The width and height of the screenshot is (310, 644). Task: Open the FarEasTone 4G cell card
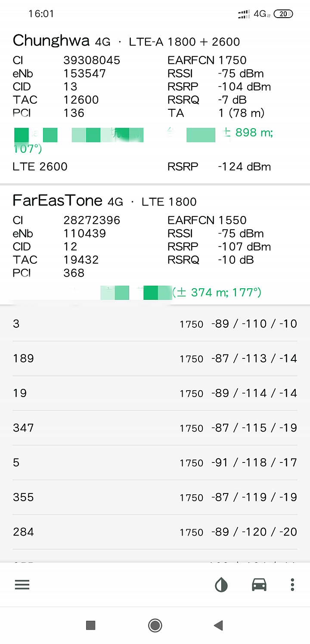(155, 241)
